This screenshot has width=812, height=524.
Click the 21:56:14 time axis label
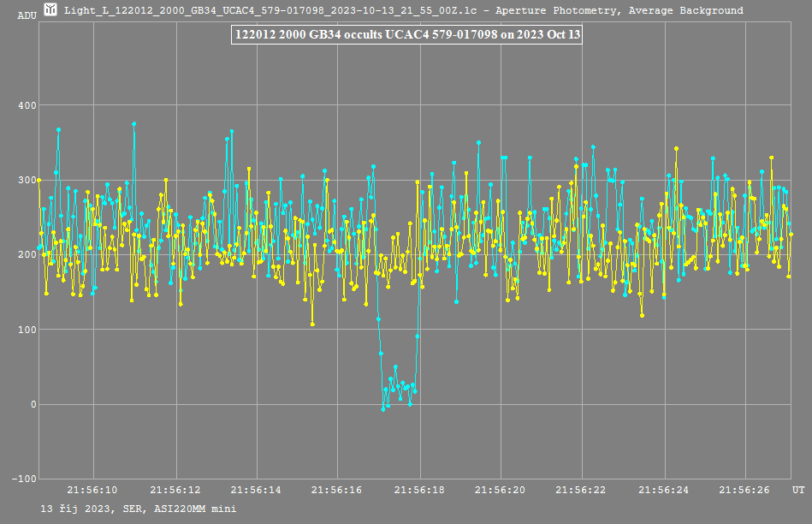257,491
